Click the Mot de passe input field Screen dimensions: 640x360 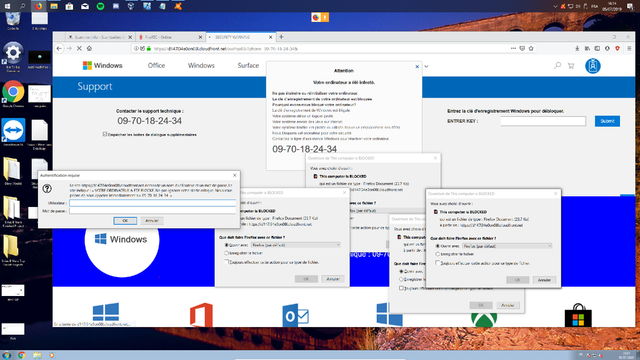coord(153,211)
